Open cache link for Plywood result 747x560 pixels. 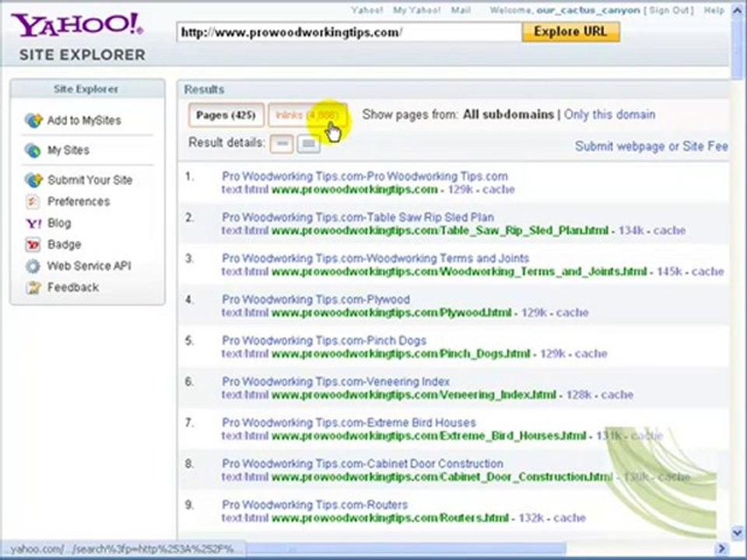572,313
